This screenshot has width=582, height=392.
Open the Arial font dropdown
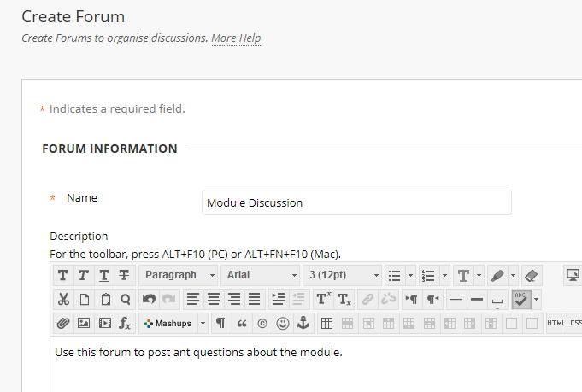pos(261,275)
